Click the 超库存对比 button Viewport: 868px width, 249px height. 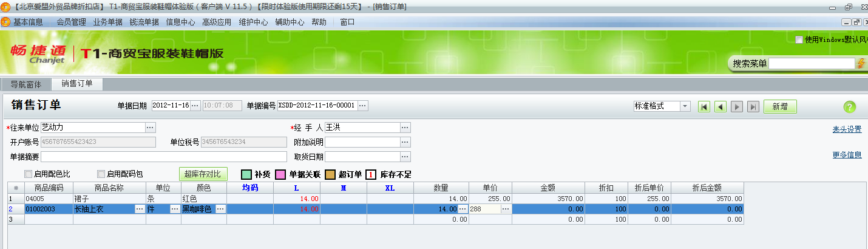[203, 174]
